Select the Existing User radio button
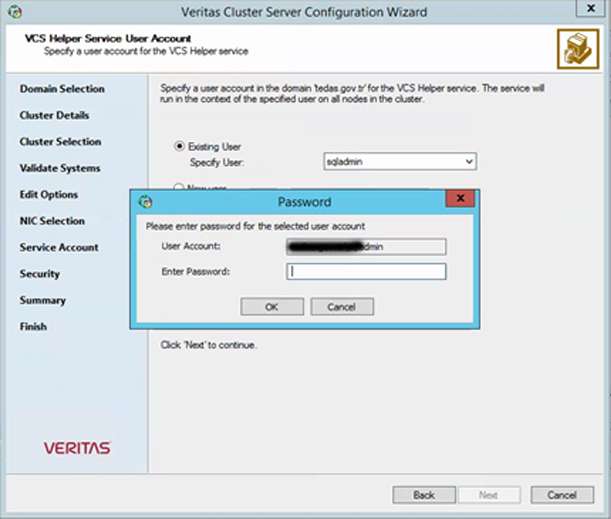 (179, 146)
